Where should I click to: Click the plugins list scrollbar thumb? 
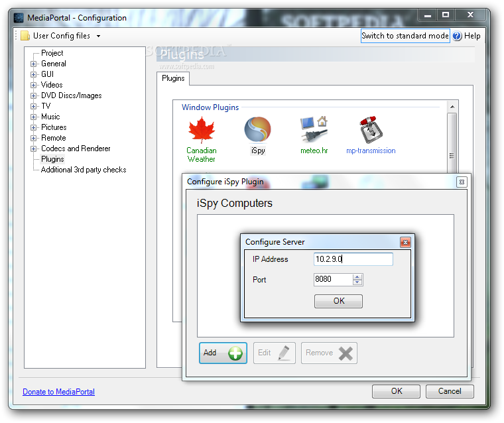click(452, 144)
